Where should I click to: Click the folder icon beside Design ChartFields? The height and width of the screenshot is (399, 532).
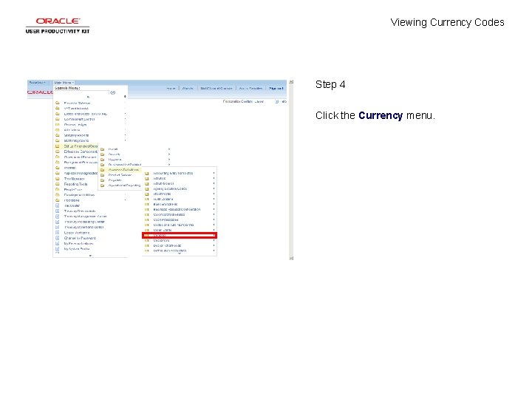pyautogui.click(x=146, y=245)
